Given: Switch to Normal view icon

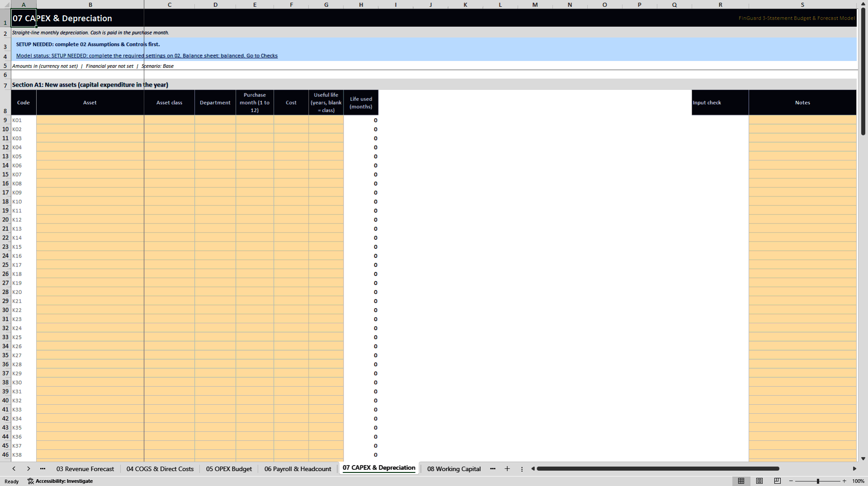Looking at the screenshot, I should (741, 481).
